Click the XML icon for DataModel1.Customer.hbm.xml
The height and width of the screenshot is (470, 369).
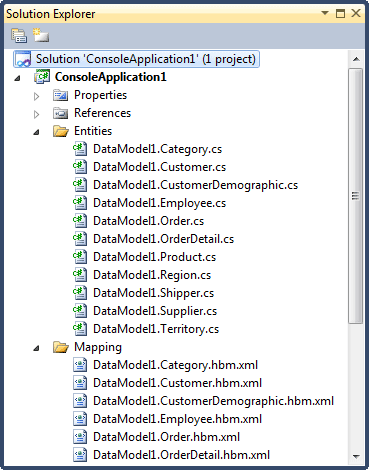click(80, 383)
